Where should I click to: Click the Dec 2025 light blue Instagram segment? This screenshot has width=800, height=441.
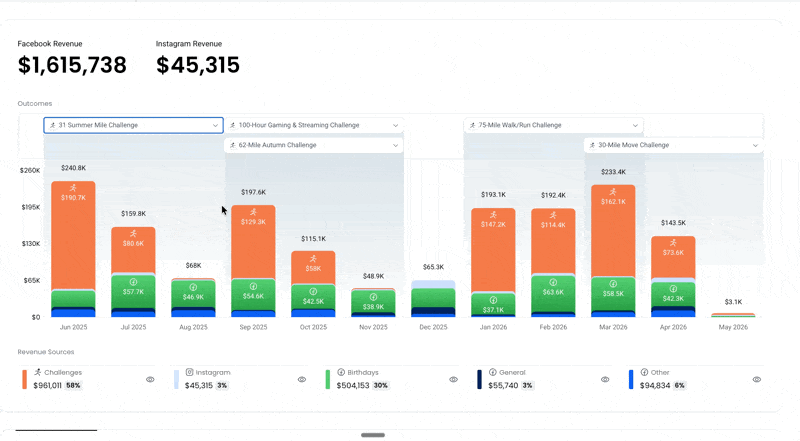[x=433, y=284]
